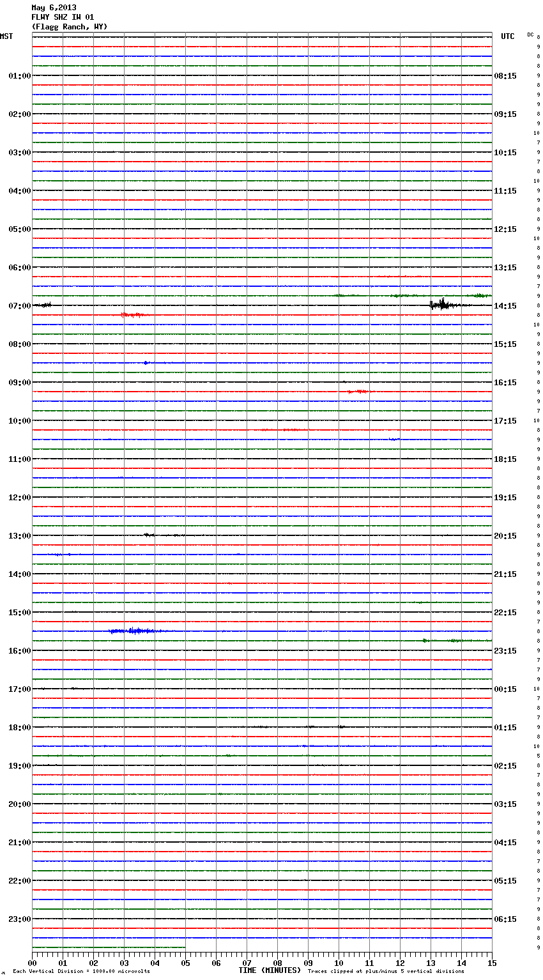
Task: Click the 08:15 UTC time label
Action: (505, 76)
